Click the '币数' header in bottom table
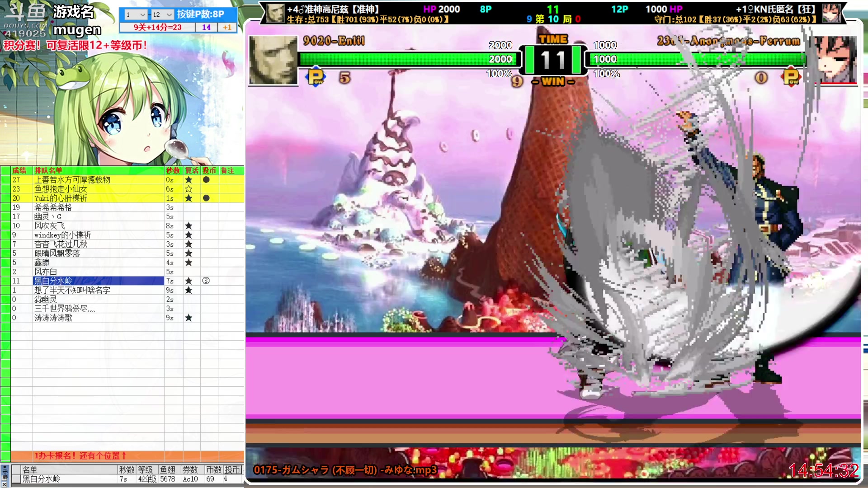 (213, 469)
